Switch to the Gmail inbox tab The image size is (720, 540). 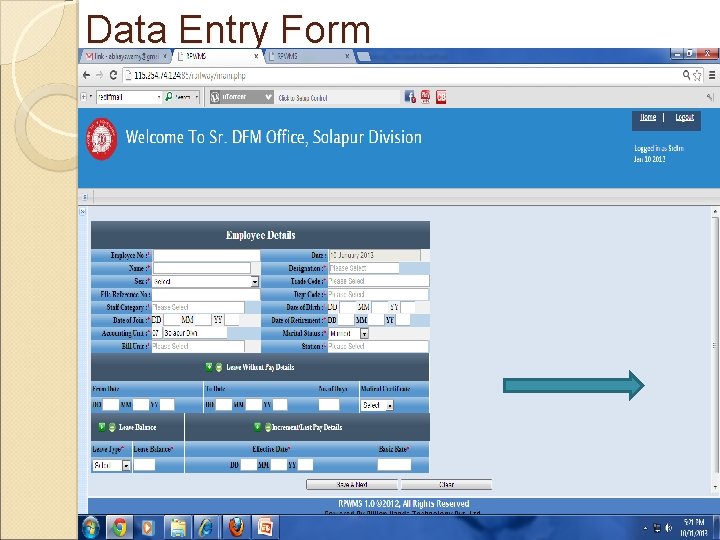point(126,56)
